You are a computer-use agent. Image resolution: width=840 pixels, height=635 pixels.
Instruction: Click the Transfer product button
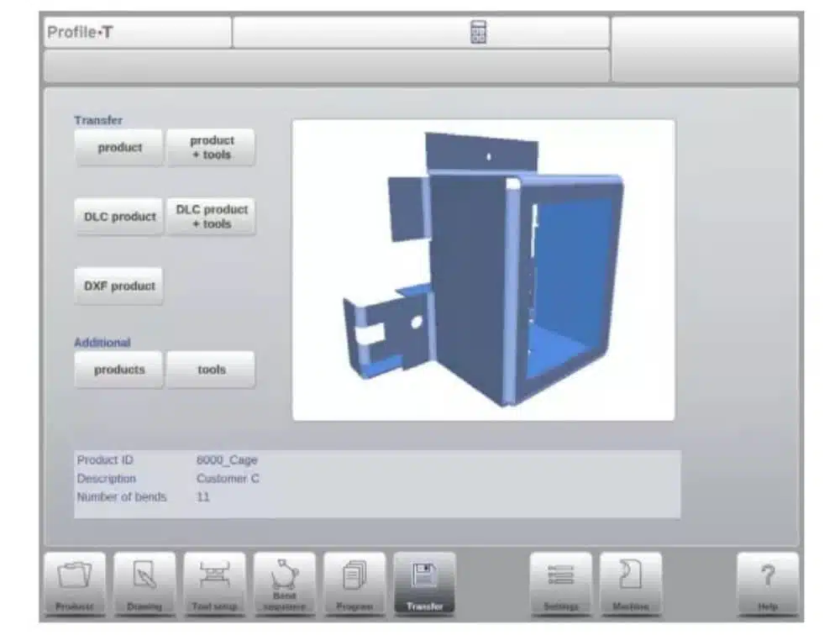coord(119,147)
